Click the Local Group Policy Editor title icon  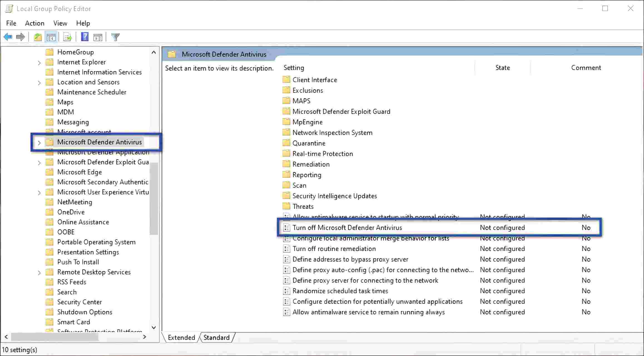pyautogui.click(x=9, y=9)
